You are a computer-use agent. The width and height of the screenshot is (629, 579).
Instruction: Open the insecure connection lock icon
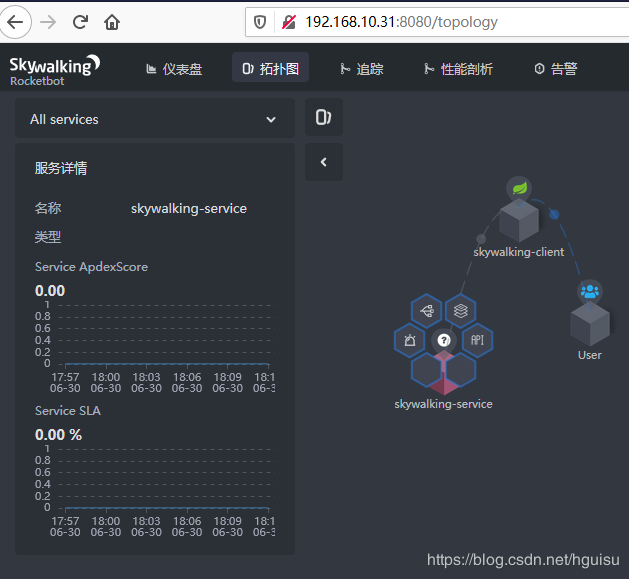point(289,22)
